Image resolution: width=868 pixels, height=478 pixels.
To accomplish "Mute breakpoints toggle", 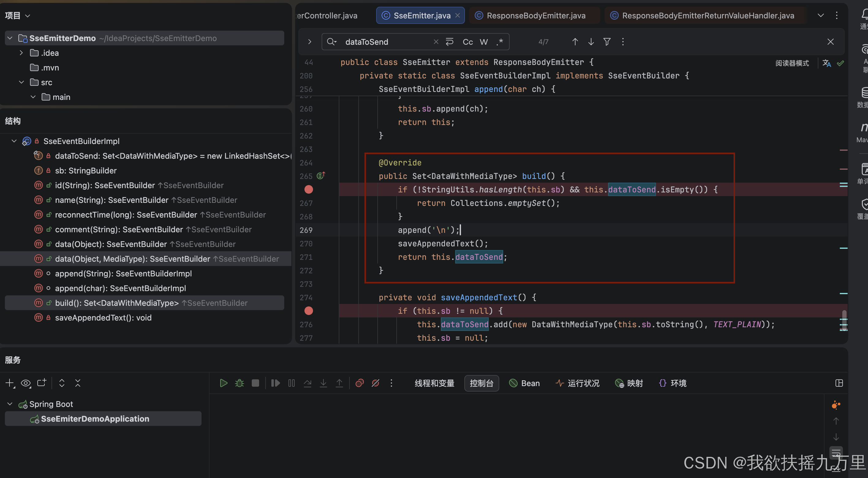I will pos(376,383).
